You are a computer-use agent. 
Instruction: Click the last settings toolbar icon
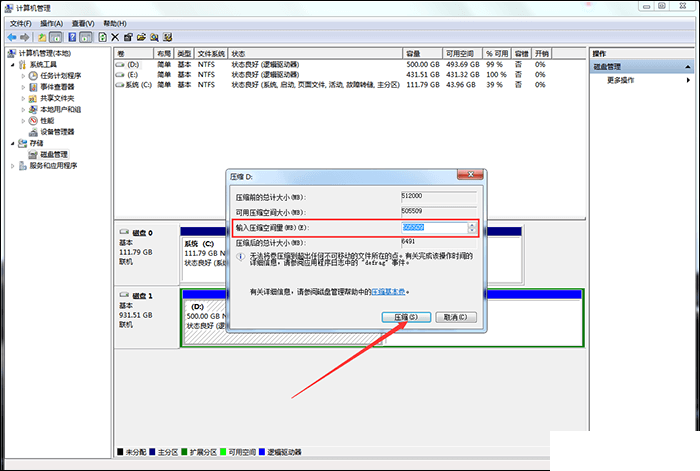(x=167, y=38)
